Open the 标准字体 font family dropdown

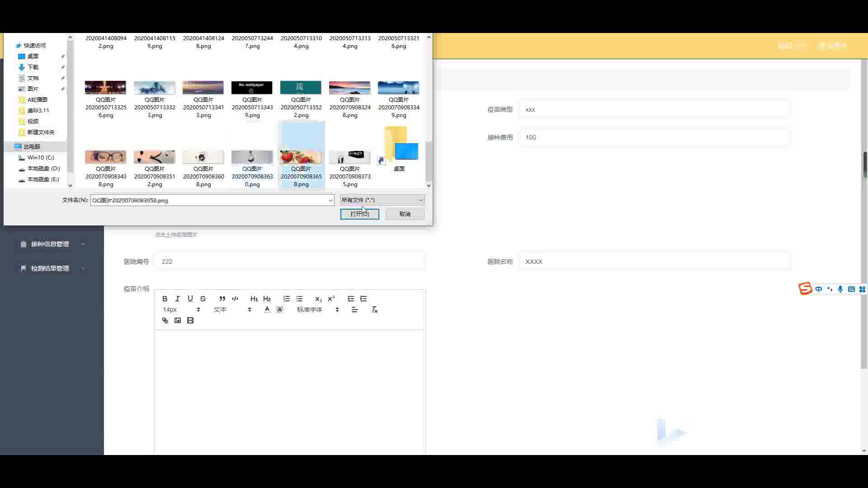(318, 310)
